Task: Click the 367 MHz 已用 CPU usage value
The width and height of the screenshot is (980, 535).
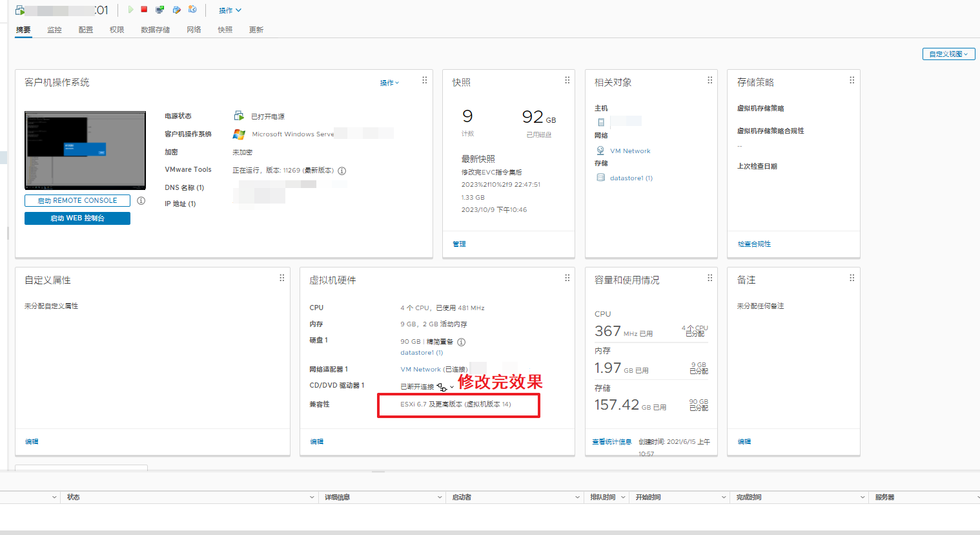Action: 624,331
